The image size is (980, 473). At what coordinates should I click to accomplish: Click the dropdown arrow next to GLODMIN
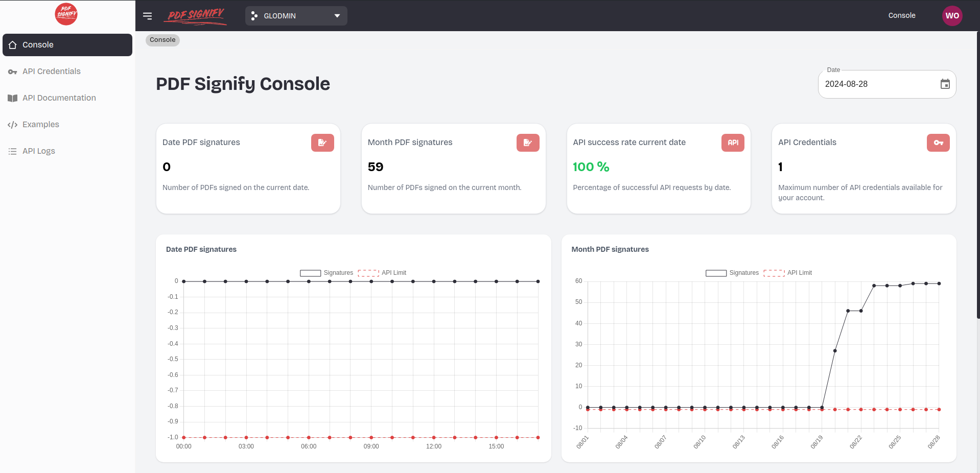tap(337, 16)
